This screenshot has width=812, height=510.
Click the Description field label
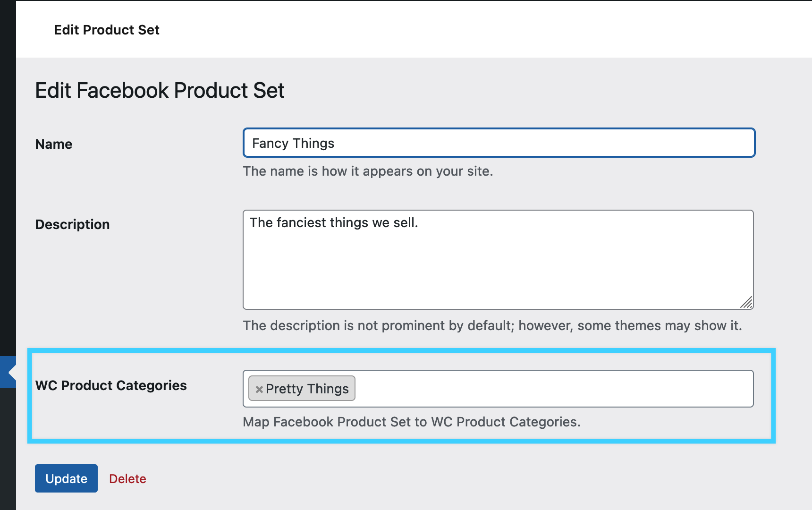pos(72,224)
